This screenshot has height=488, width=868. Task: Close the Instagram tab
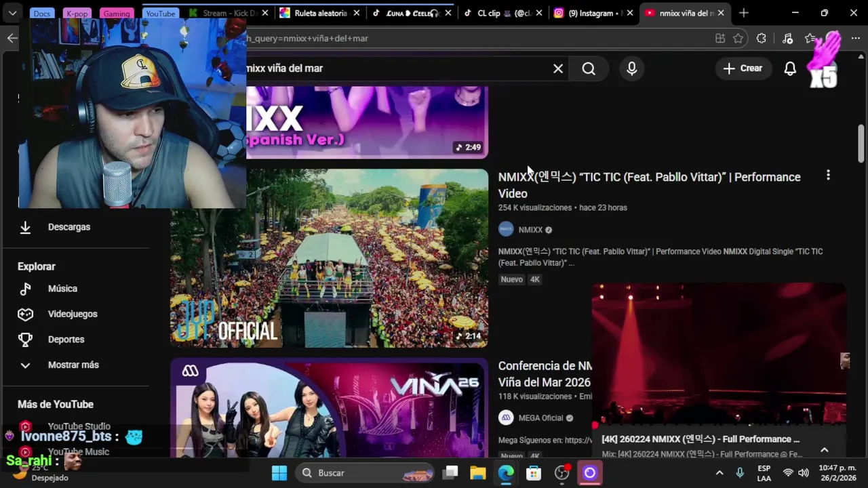[630, 13]
